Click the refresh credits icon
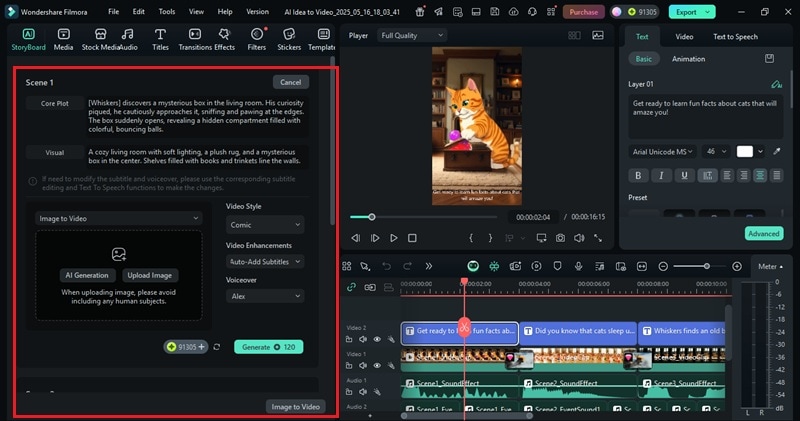800x421 pixels. pyautogui.click(x=217, y=347)
